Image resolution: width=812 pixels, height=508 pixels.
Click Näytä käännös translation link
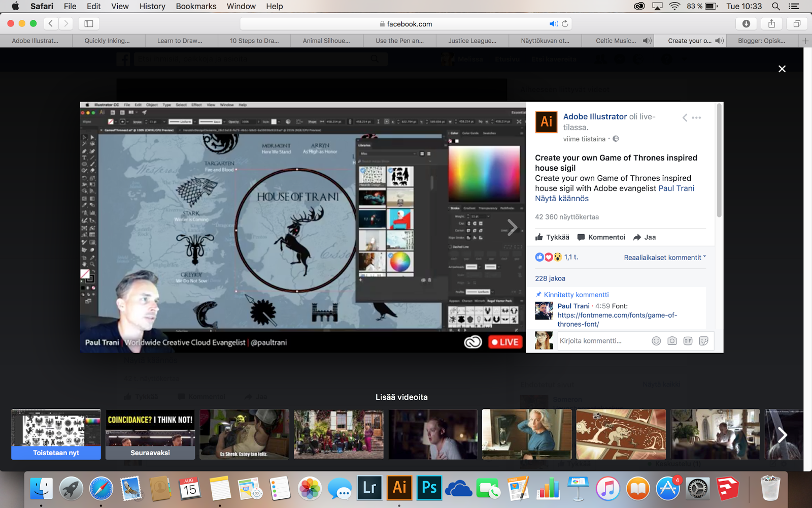pos(562,199)
